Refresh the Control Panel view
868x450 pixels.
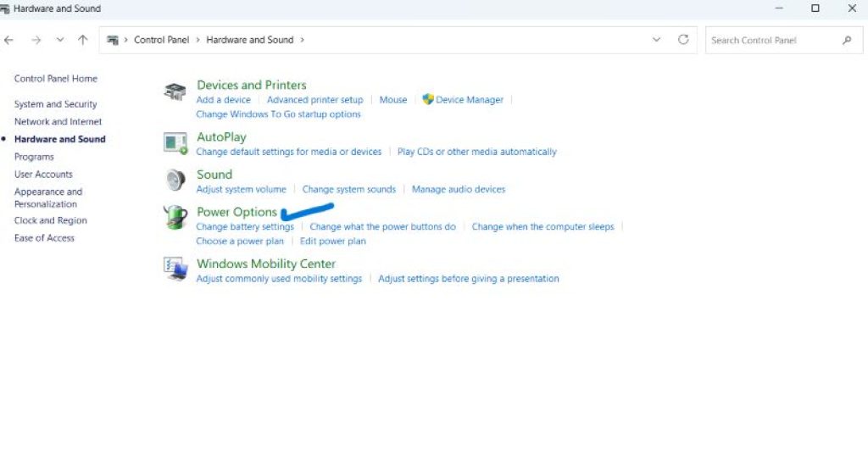pos(683,40)
